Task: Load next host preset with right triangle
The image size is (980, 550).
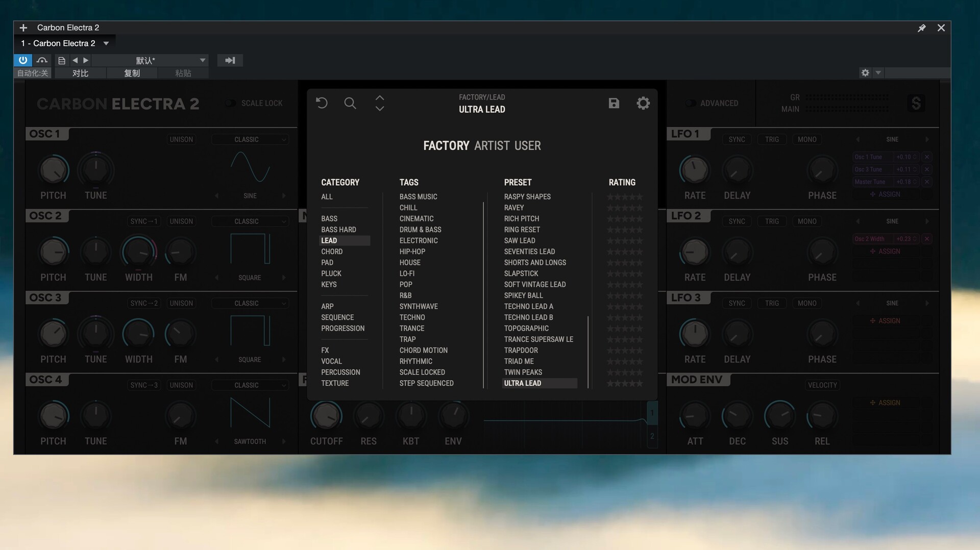Action: tap(86, 60)
